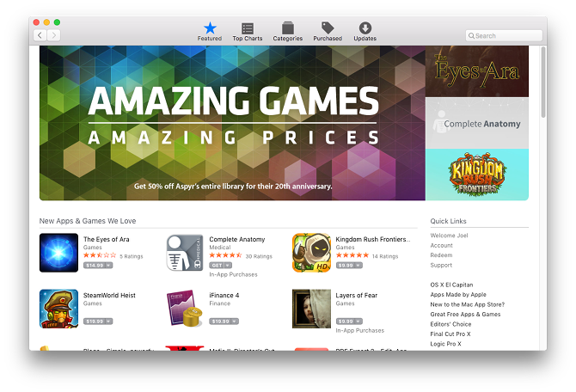Screen dimensions: 576x392
Task: Open the iFinance 4 app icon
Action: pos(185,309)
